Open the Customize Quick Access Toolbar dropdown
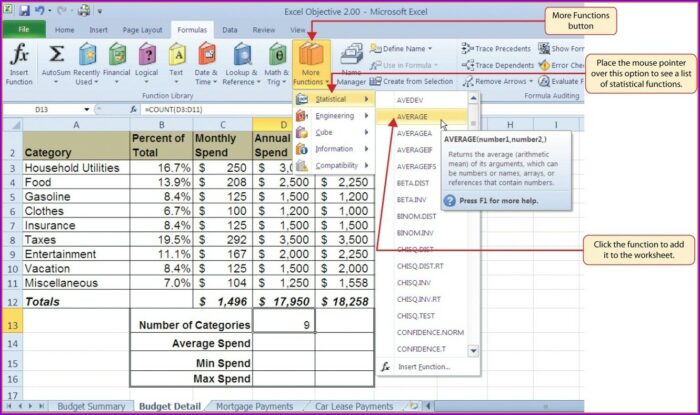The height and width of the screenshot is (415, 700). pyautogui.click(x=100, y=11)
